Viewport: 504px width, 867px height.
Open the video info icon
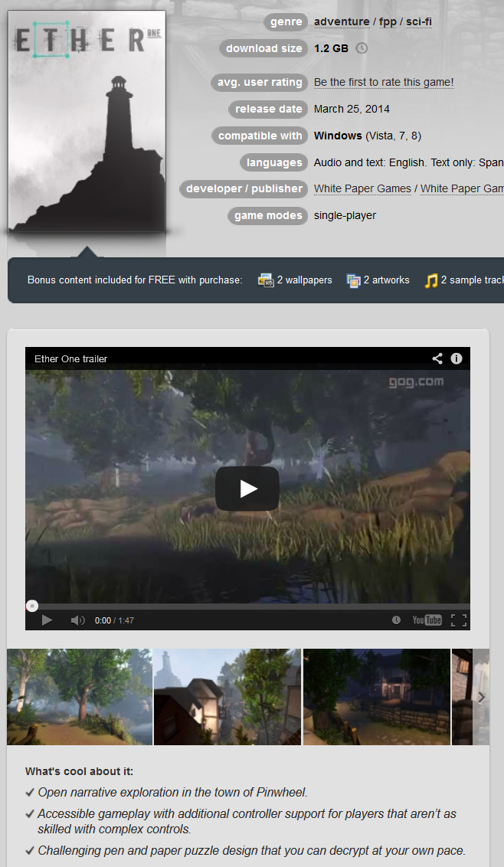(457, 358)
